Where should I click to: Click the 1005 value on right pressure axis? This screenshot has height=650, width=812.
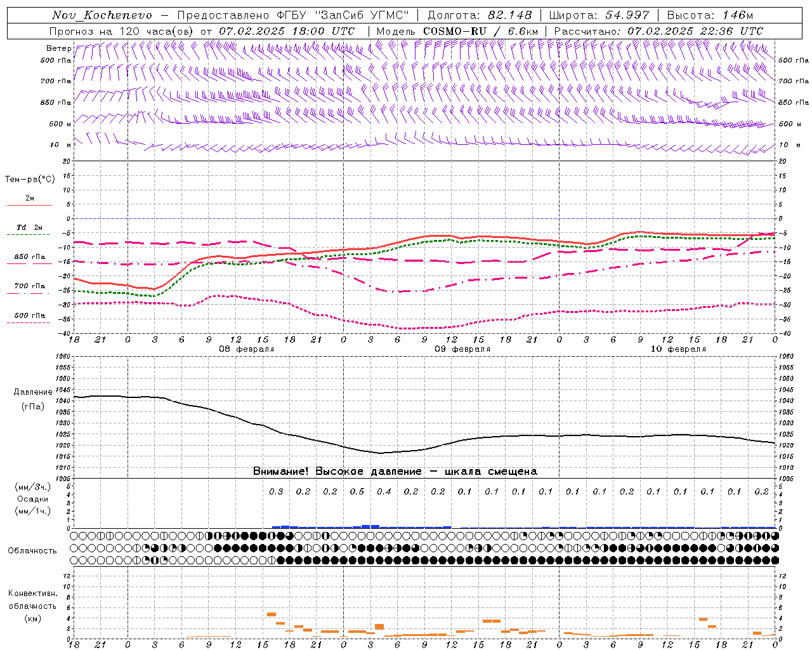click(x=786, y=479)
